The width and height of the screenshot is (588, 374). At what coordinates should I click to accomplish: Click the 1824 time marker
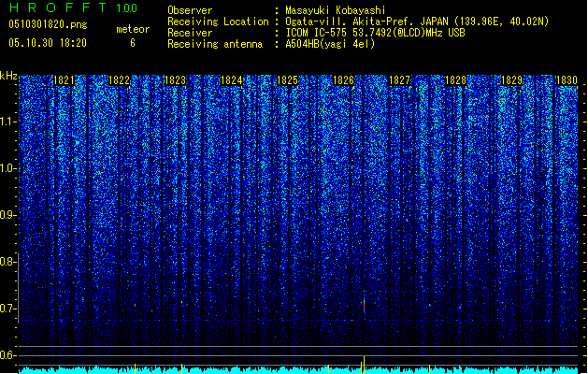[x=232, y=80]
